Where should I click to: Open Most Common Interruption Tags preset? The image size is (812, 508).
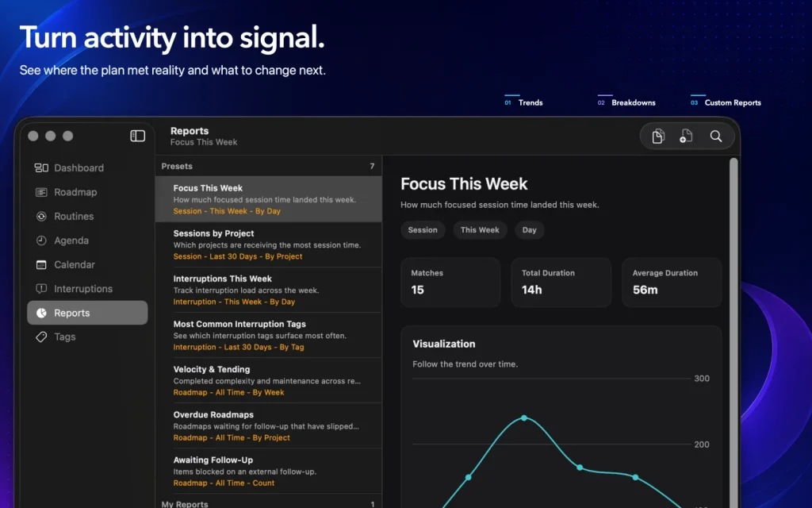pyautogui.click(x=268, y=336)
